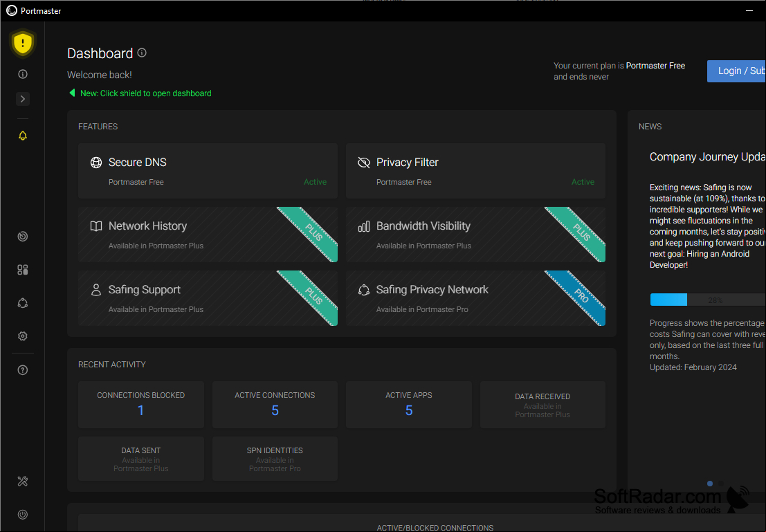The width and height of the screenshot is (766, 532).
Task: Click the 'NEWS' section heading
Action: tap(650, 127)
